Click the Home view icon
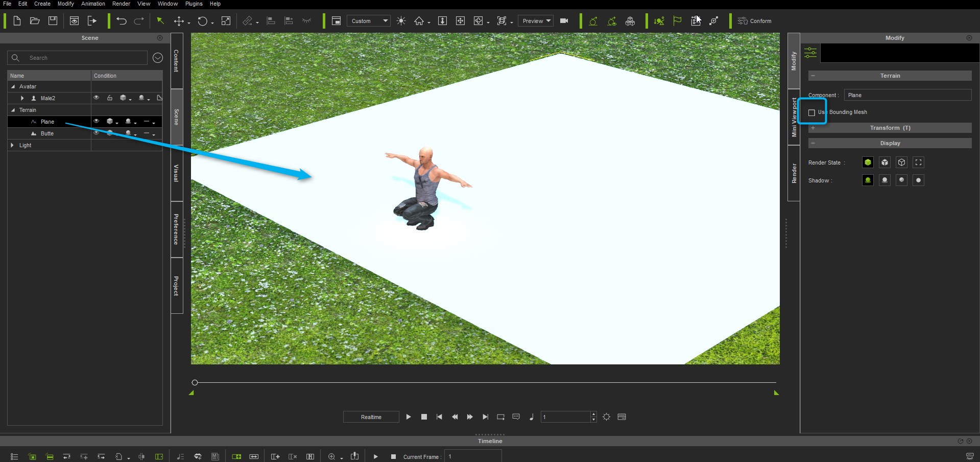Viewport: 980px width, 462px height. pos(419,21)
